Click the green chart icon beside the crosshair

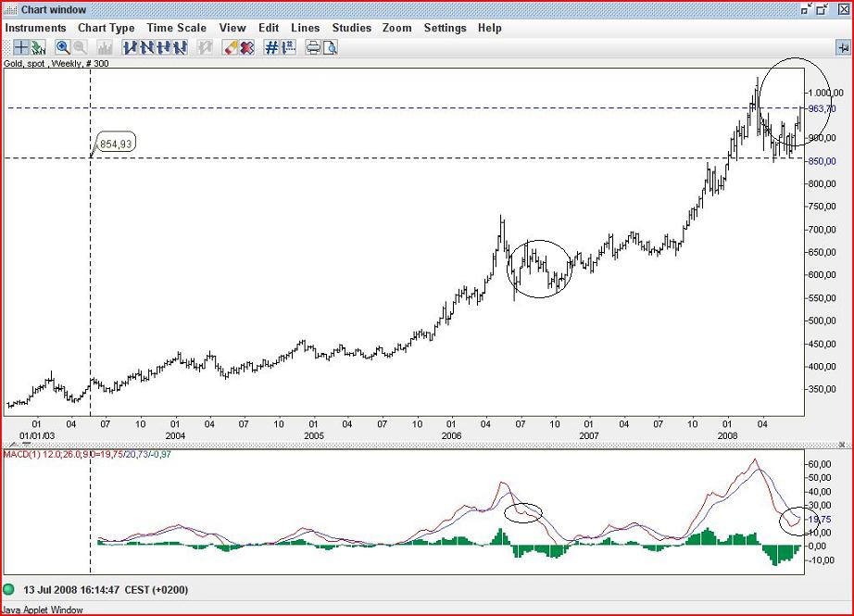pyautogui.click(x=38, y=48)
